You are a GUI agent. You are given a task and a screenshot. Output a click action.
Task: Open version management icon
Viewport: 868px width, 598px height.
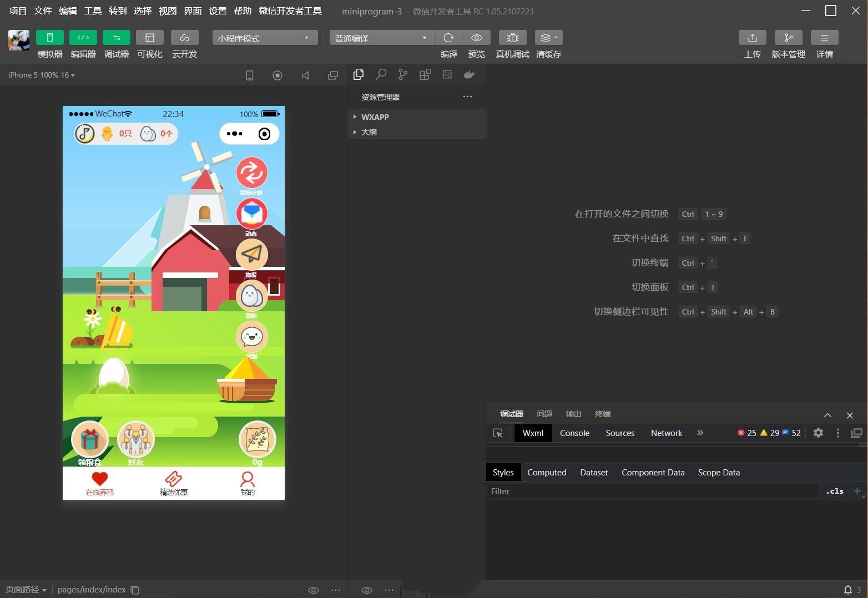click(x=788, y=38)
